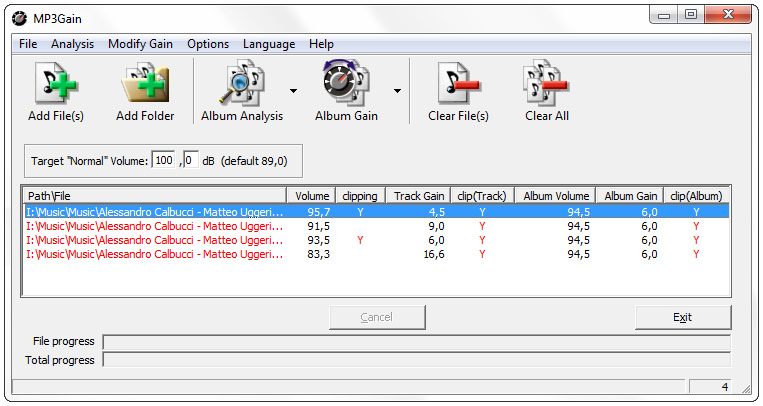Expand the Album Analysis dropdown arrow
The height and width of the screenshot is (406, 763).
tap(293, 91)
